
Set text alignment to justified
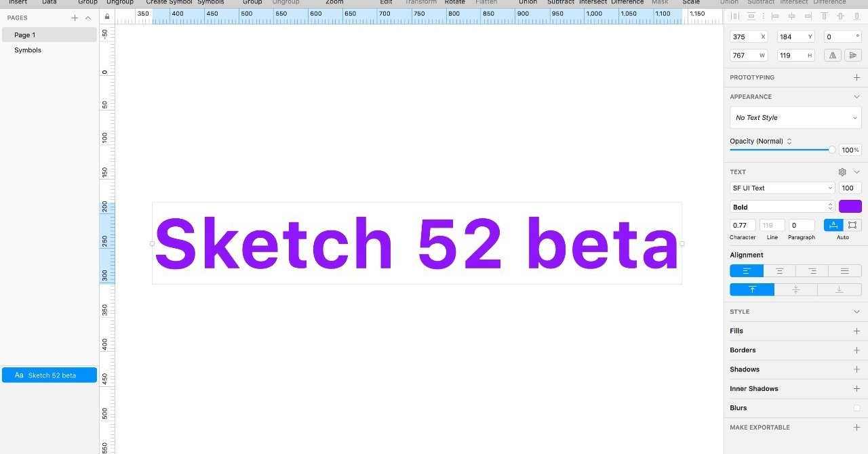[845, 271]
